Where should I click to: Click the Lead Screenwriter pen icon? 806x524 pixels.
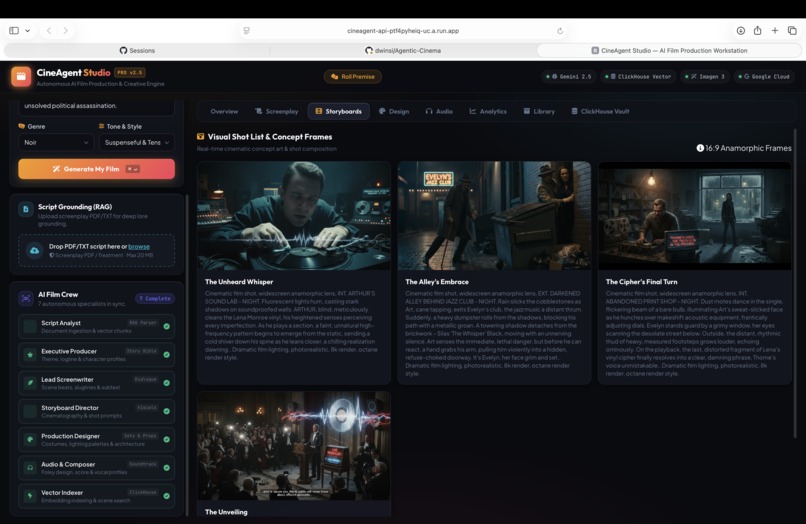[30, 383]
